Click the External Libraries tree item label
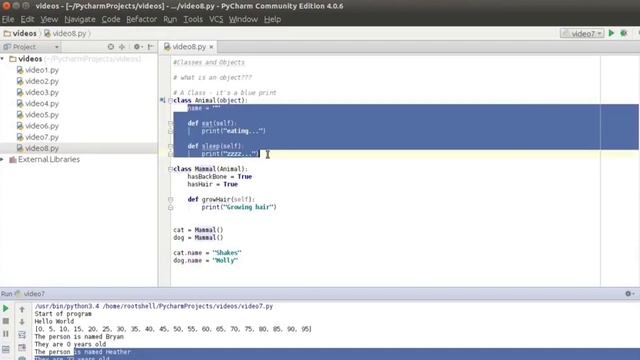Screen dimensions: 640x360 tap(49, 160)
